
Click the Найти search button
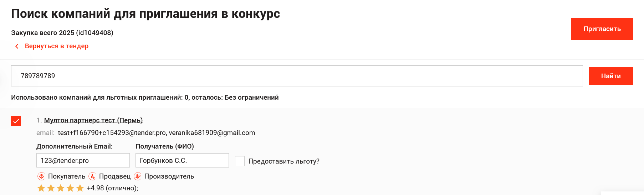tap(611, 76)
